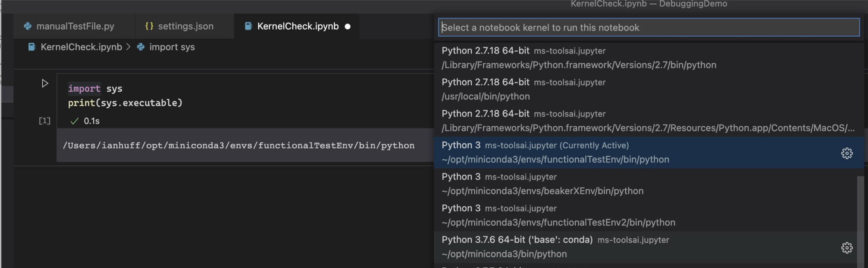868x268 pixels.
Task: Click Python icon in breadcrumb before import sys
Action: pos(141,47)
